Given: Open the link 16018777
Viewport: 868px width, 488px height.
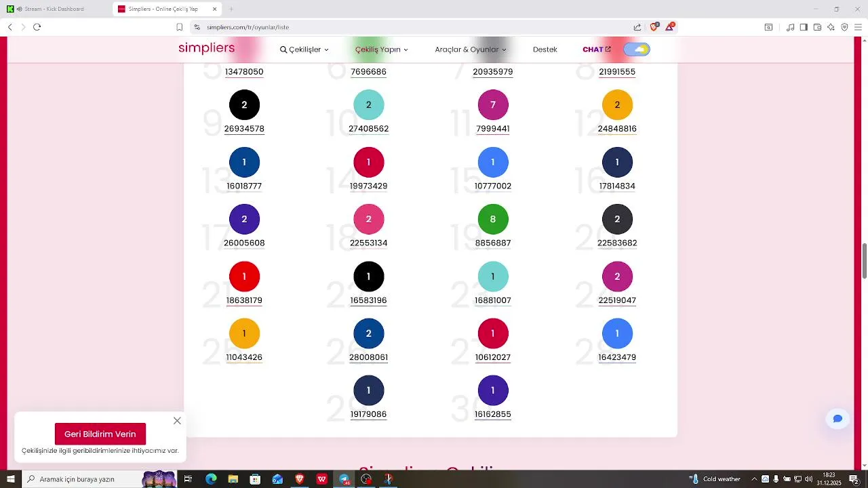Looking at the screenshot, I should 244,186.
